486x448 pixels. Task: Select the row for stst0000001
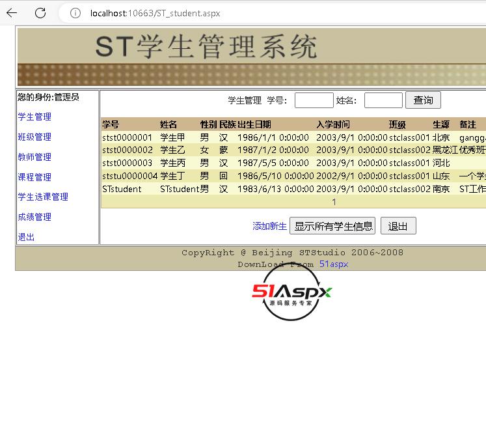[127, 137]
